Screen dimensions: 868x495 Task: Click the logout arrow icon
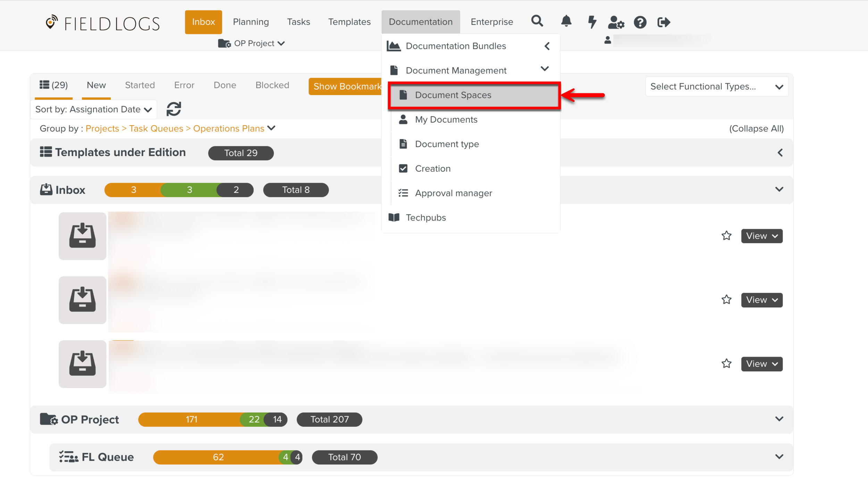[x=663, y=22]
